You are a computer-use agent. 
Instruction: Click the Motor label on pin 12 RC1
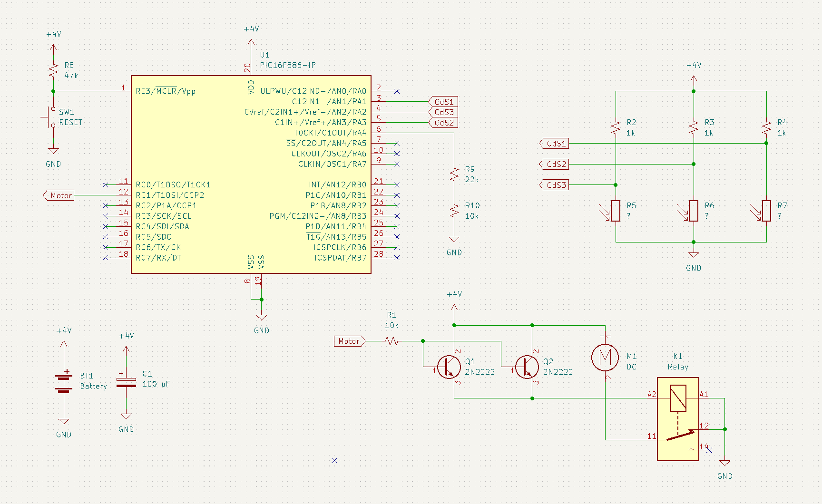(x=59, y=195)
